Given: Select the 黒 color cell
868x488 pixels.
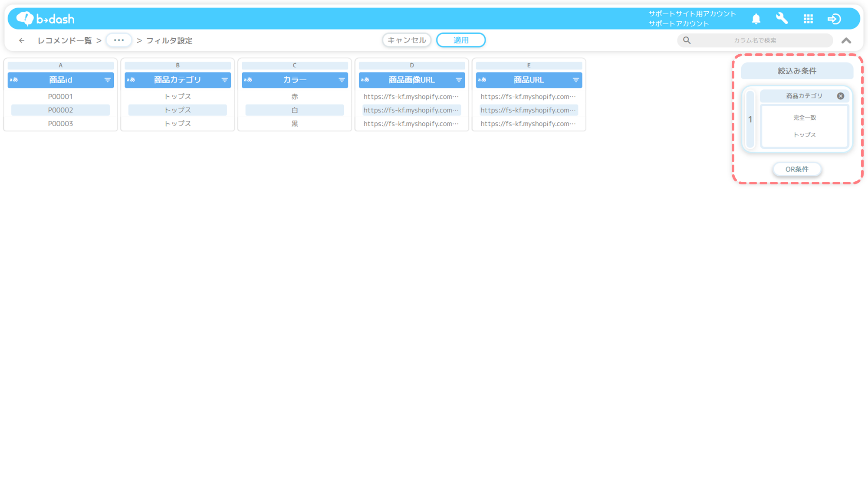Looking at the screenshot, I should [x=295, y=124].
